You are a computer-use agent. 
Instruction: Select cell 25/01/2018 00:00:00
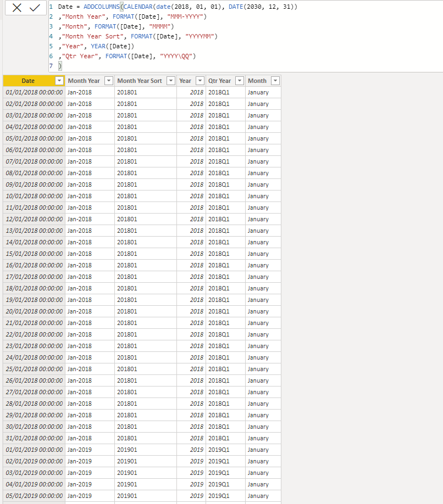click(x=34, y=369)
